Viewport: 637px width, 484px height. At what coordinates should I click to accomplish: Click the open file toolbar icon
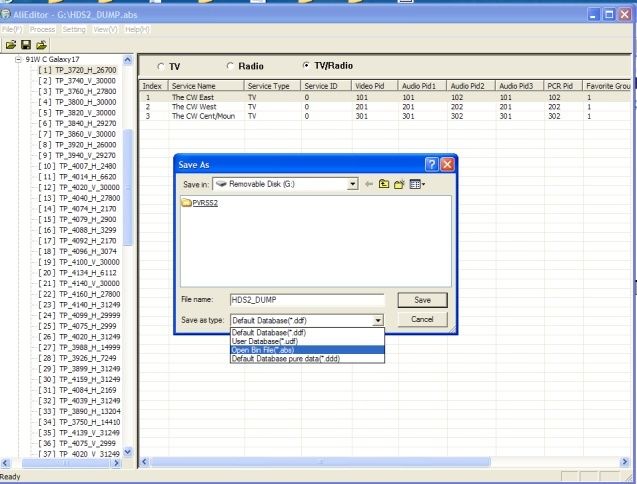click(11, 45)
